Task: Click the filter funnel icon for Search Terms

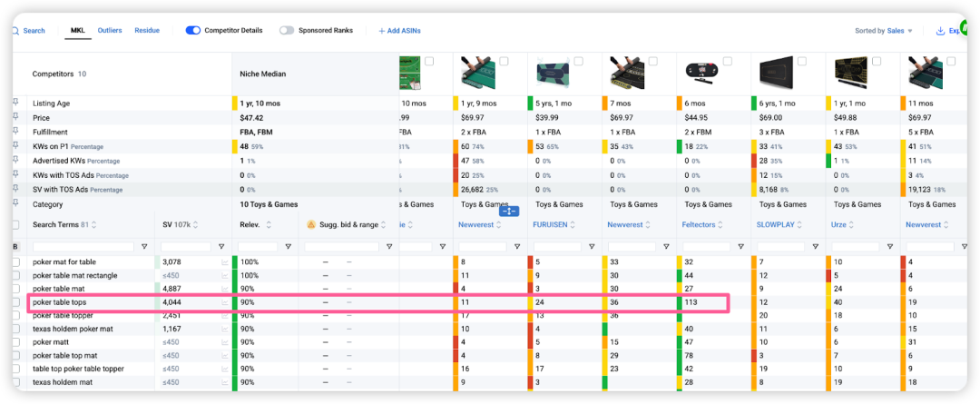Action: tap(144, 246)
